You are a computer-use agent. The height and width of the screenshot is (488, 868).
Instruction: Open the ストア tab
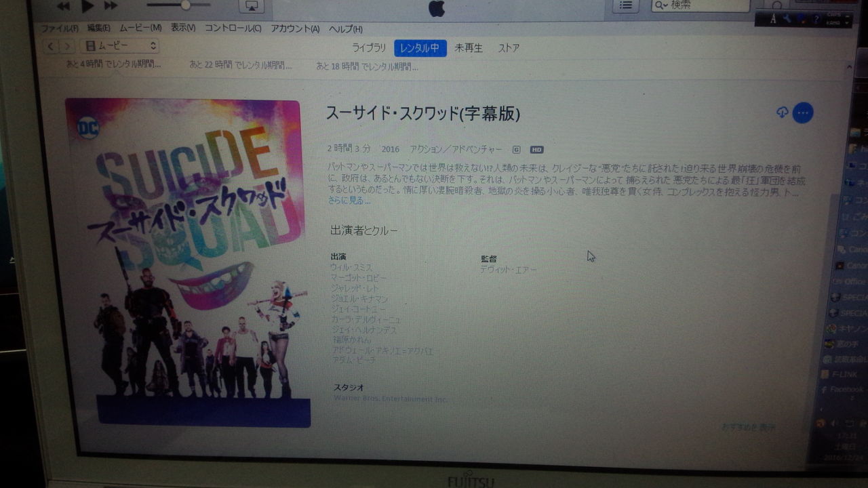[x=509, y=48]
